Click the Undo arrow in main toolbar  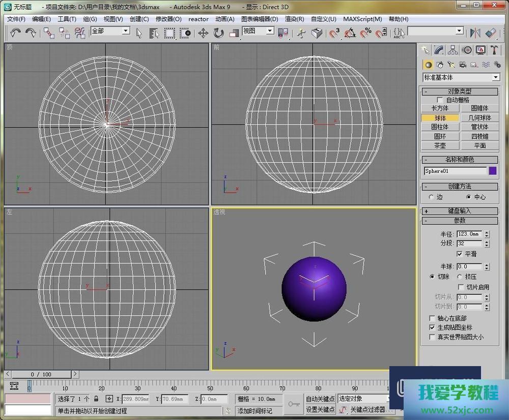click(x=16, y=33)
